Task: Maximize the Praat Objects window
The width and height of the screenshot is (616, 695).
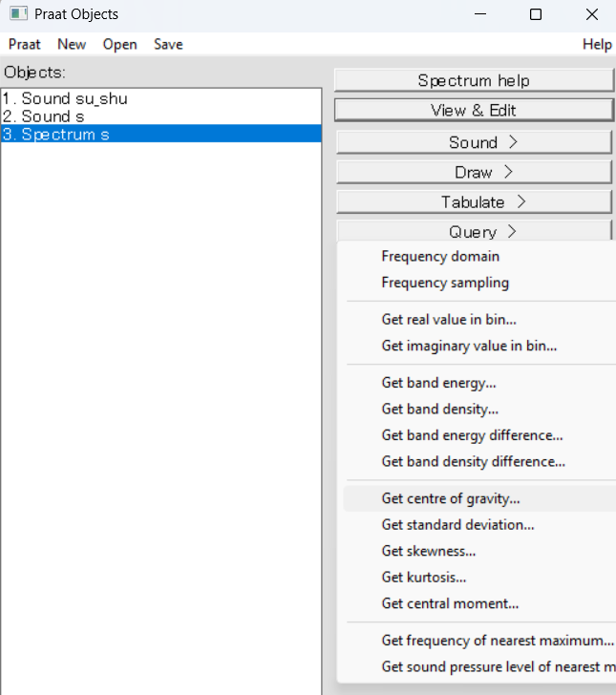Action: click(536, 14)
